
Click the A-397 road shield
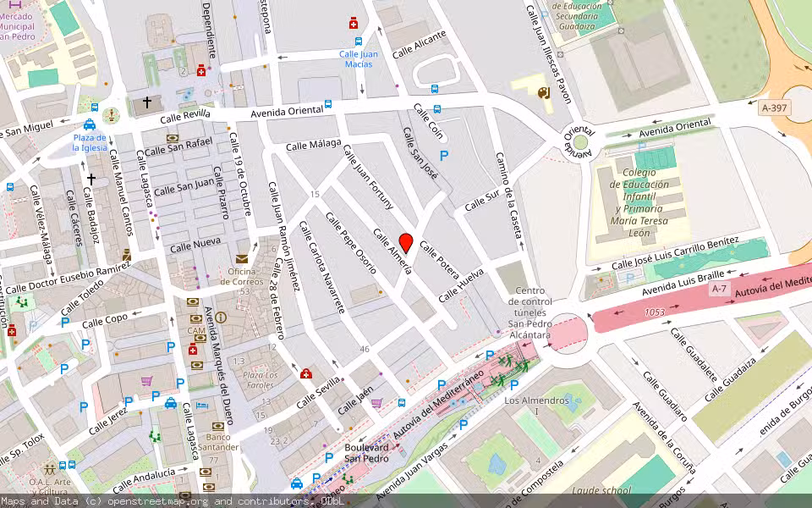tap(776, 108)
